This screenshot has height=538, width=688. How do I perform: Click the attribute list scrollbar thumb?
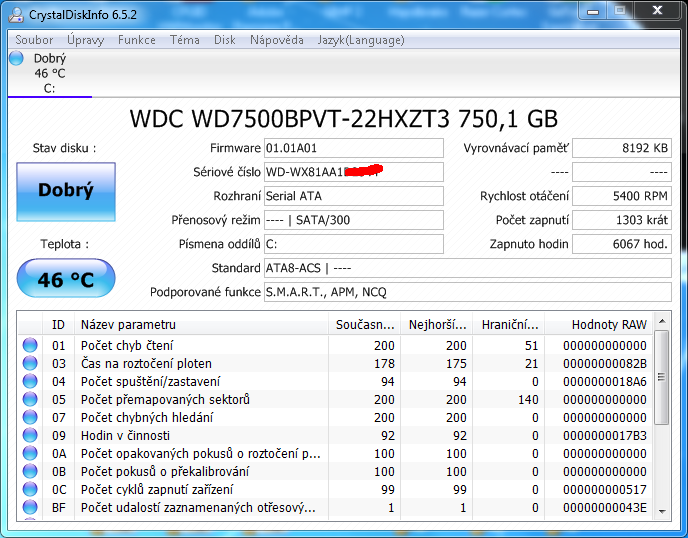[662, 377]
